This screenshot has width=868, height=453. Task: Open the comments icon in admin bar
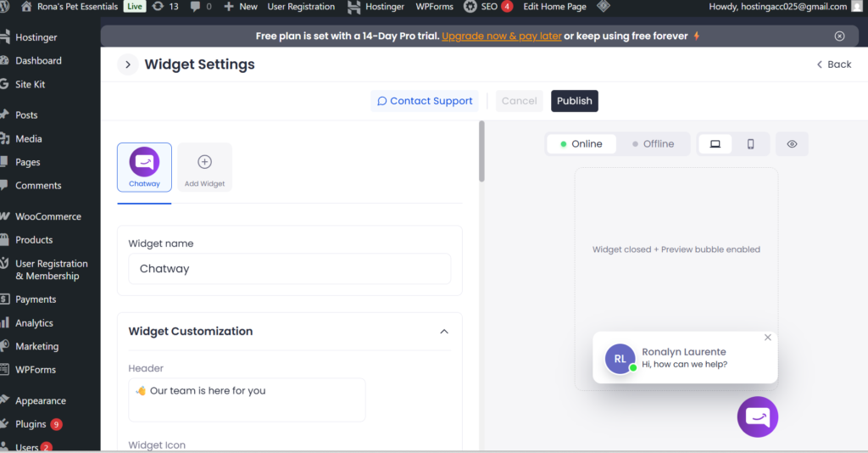coord(201,7)
